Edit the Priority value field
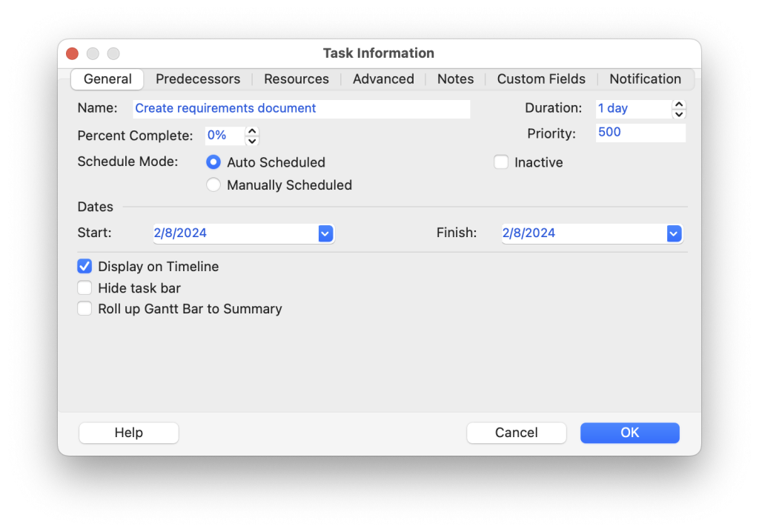 (x=639, y=133)
